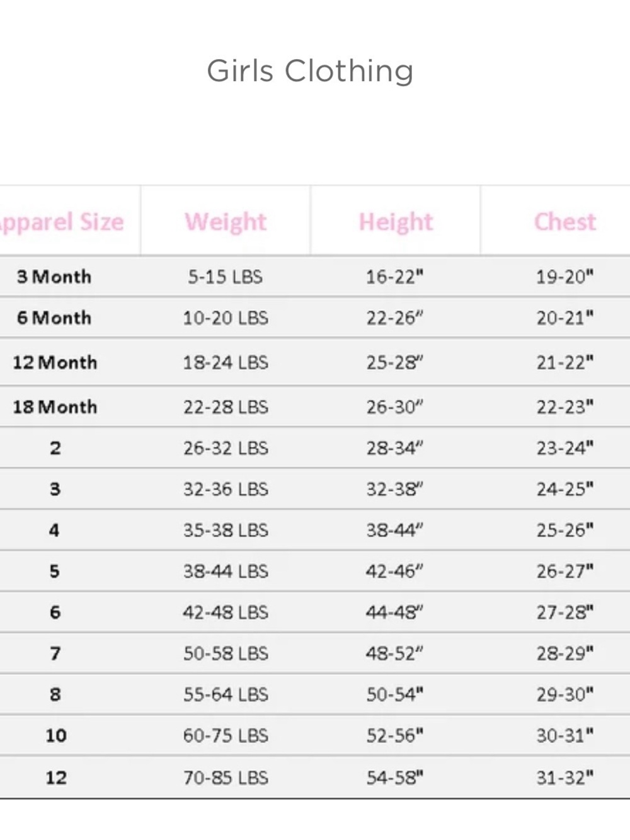
Task: Select the 6 Month size row
Action: [315, 318]
